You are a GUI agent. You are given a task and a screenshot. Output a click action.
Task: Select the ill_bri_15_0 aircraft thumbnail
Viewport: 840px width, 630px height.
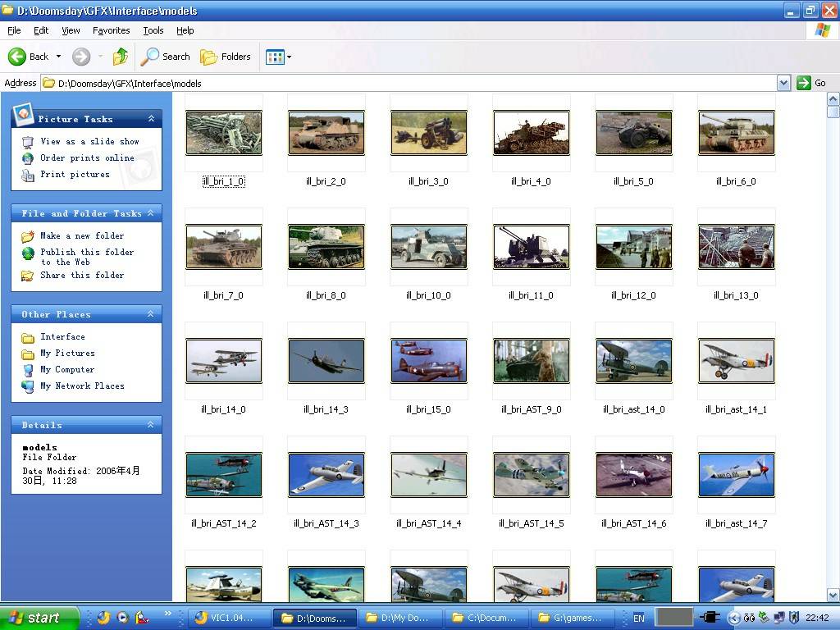pos(428,361)
